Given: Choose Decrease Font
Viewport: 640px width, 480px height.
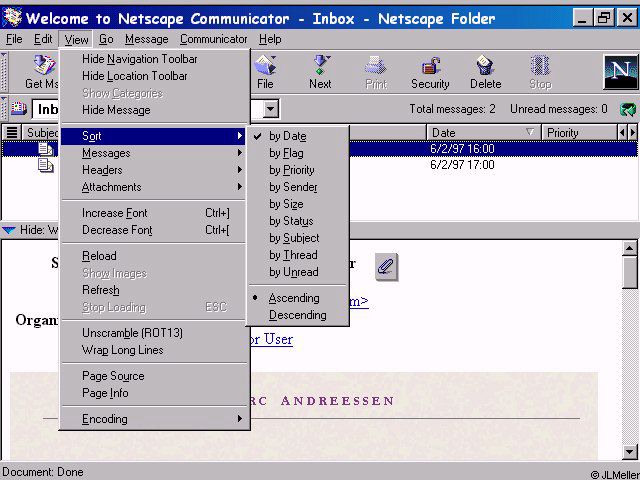Looking at the screenshot, I should click(153, 230).
